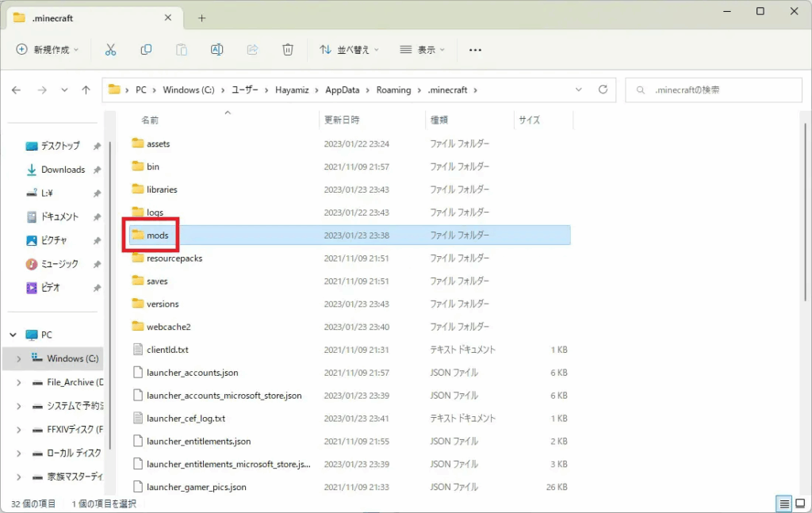Expand address bar history dropdown chevron
Screen dimensions: 812x513
point(579,90)
